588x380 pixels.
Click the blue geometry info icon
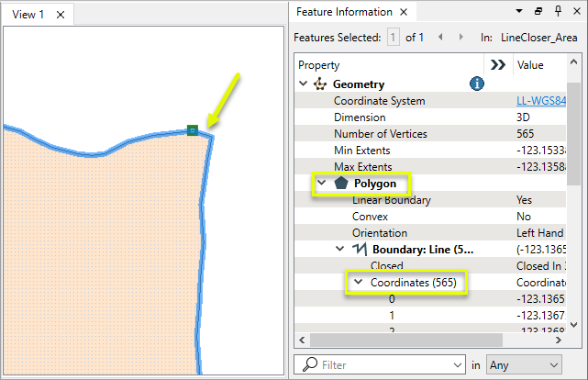point(477,84)
